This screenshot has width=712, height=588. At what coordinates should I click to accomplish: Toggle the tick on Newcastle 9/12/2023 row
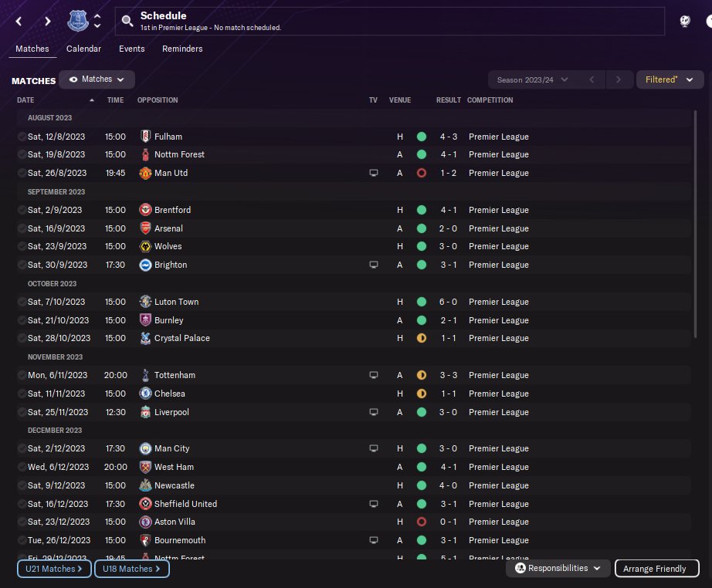coord(22,485)
